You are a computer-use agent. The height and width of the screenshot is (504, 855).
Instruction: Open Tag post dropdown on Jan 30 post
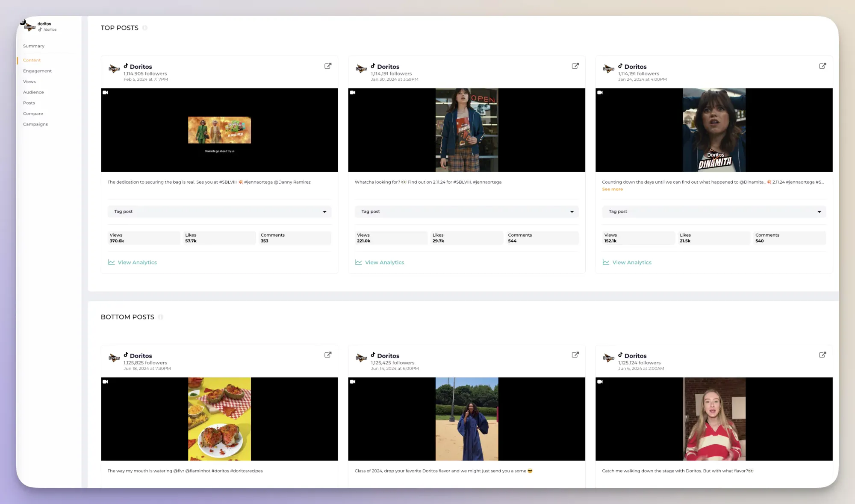[x=466, y=211]
